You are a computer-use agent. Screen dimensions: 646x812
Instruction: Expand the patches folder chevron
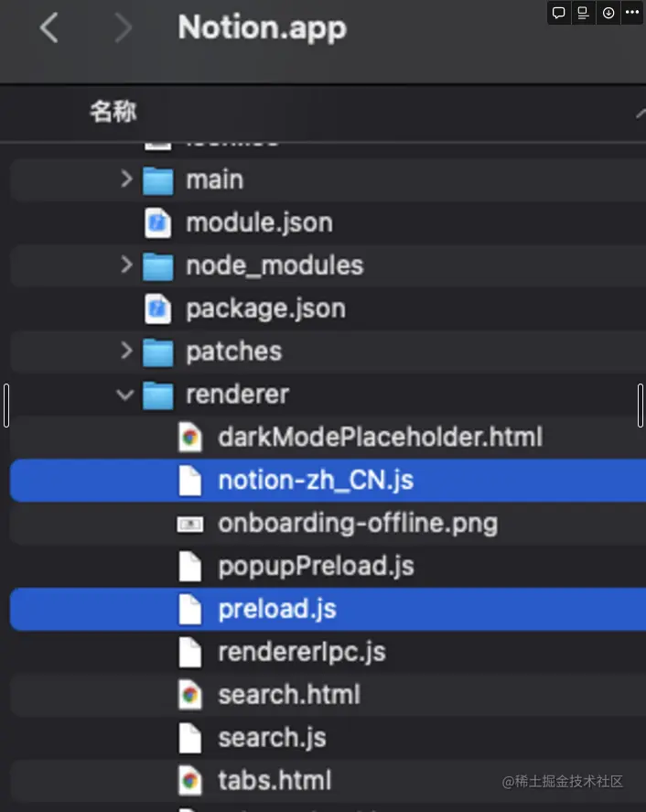[125, 352]
